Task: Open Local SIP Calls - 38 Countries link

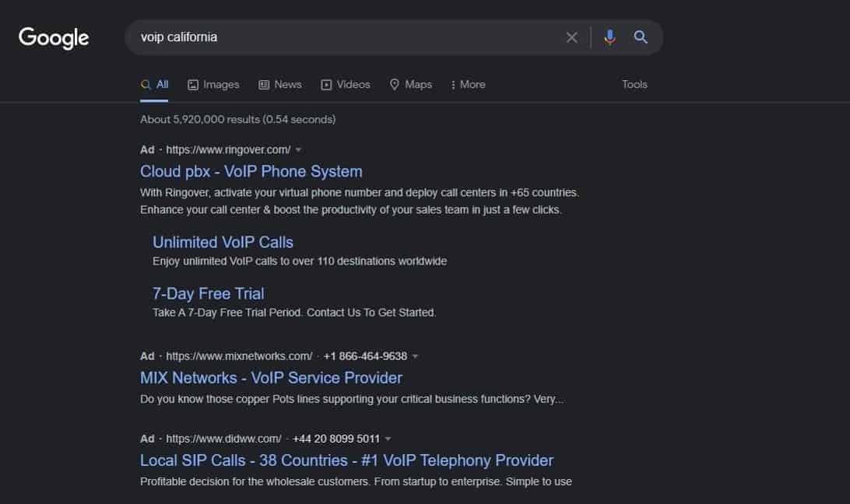Action: point(346,460)
